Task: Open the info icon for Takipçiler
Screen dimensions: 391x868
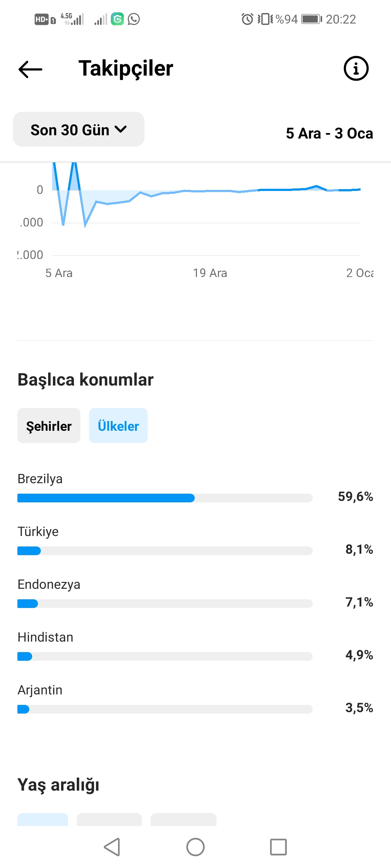Action: coord(356,68)
